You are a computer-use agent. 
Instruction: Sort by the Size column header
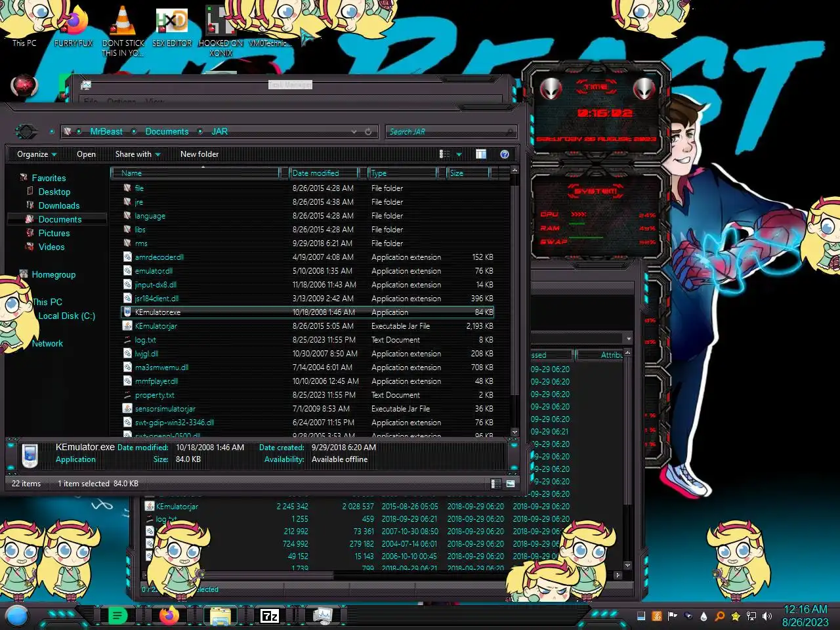pos(470,173)
